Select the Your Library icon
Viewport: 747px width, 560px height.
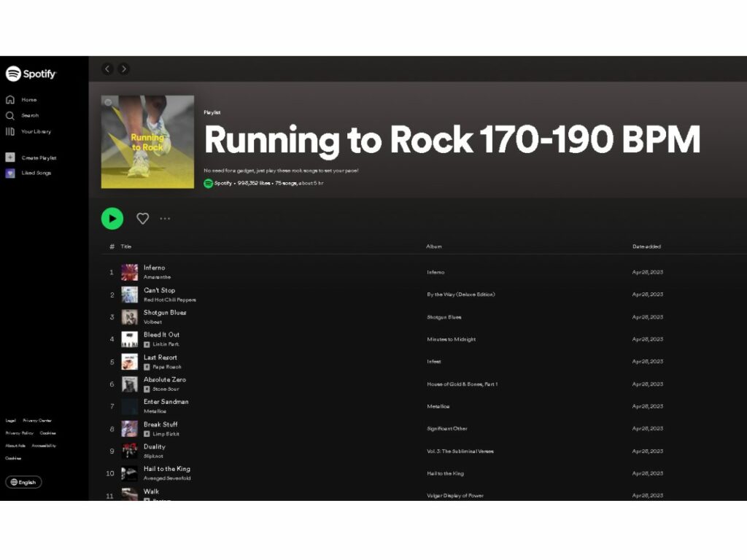pyautogui.click(x=10, y=131)
